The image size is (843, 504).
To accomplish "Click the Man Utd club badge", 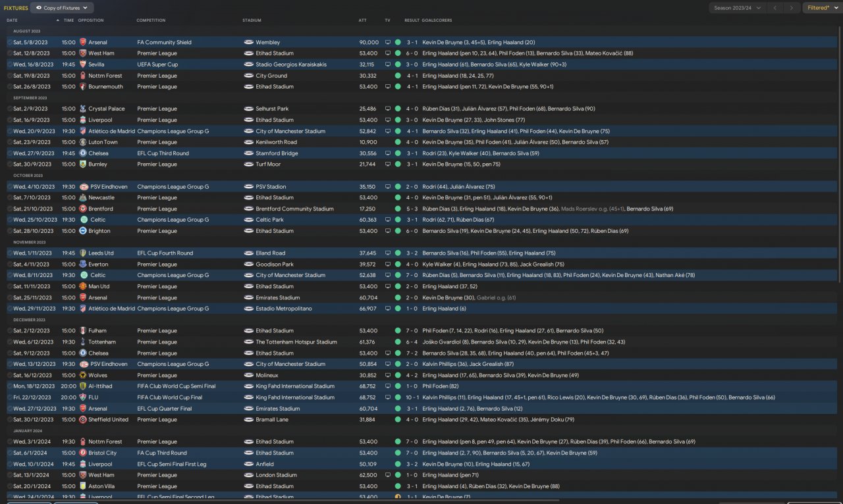I will [83, 286].
